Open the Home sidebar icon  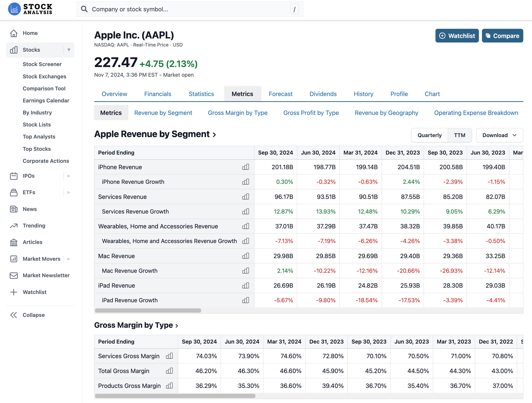coord(14,33)
